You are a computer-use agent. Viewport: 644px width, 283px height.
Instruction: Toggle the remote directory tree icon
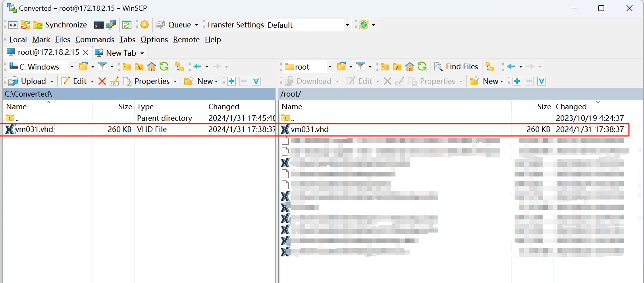(490, 66)
